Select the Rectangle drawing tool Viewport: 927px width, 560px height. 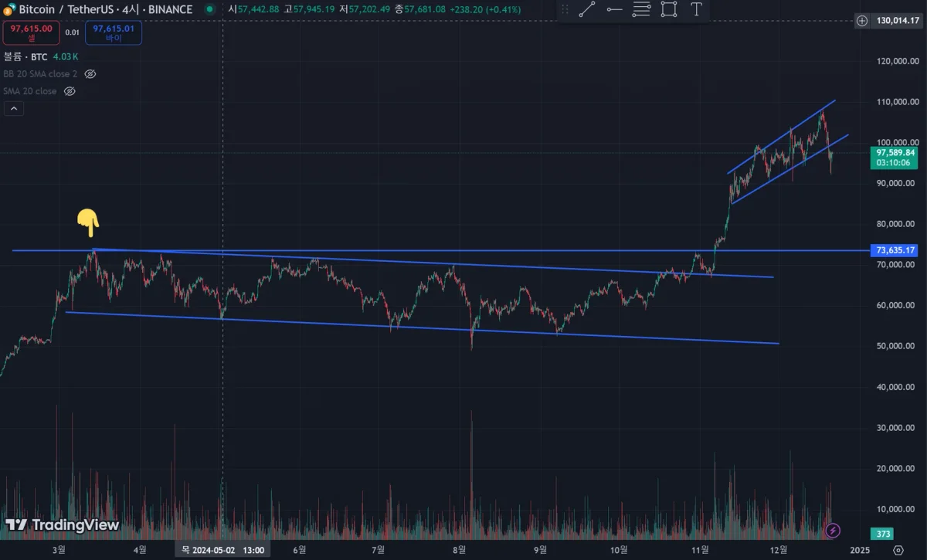(669, 10)
